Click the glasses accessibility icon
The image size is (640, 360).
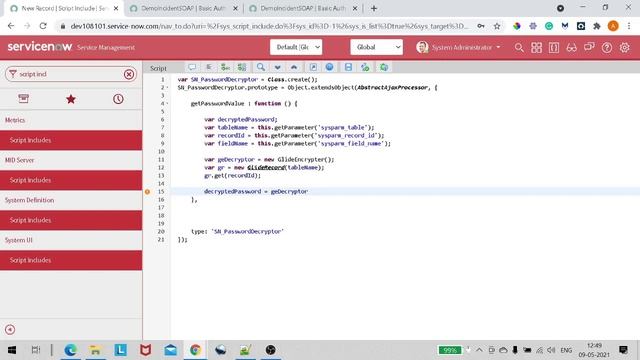coord(571,47)
